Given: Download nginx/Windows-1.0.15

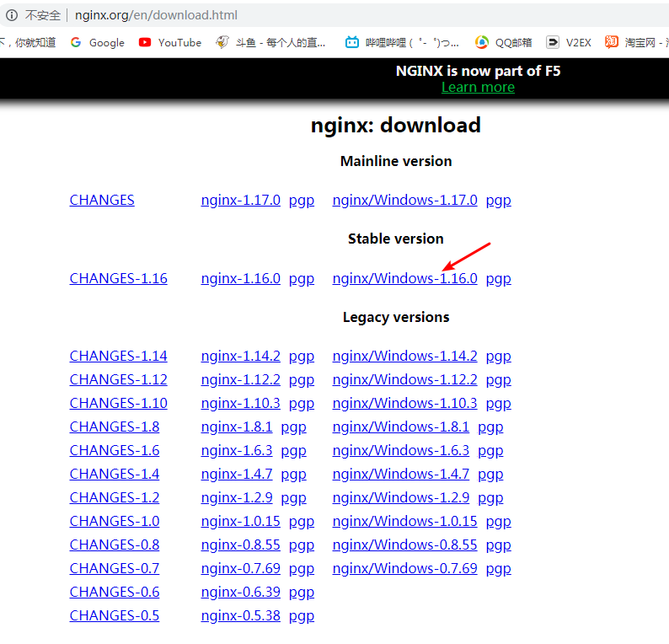Looking at the screenshot, I should (x=405, y=522).
